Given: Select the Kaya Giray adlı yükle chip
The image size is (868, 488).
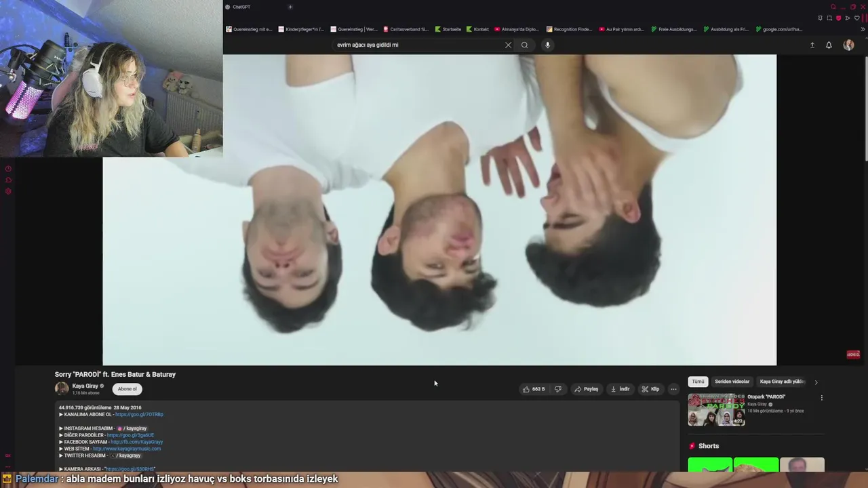Looking at the screenshot, I should [x=781, y=382].
